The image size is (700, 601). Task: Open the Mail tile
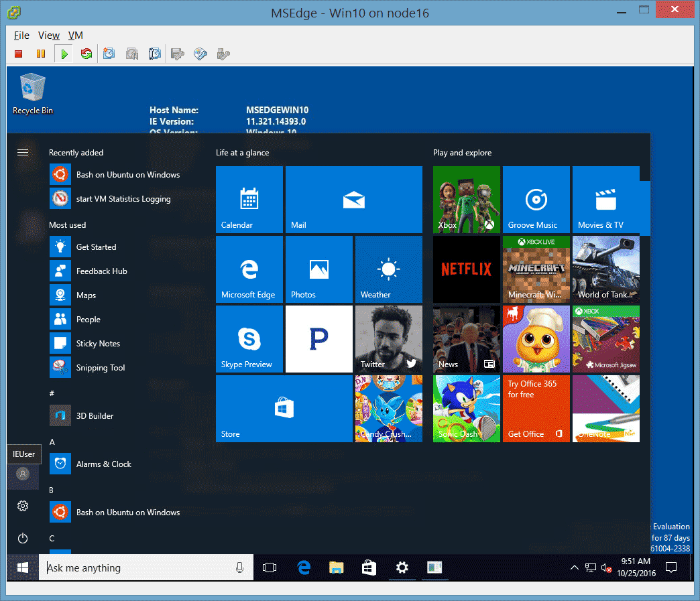(353, 200)
